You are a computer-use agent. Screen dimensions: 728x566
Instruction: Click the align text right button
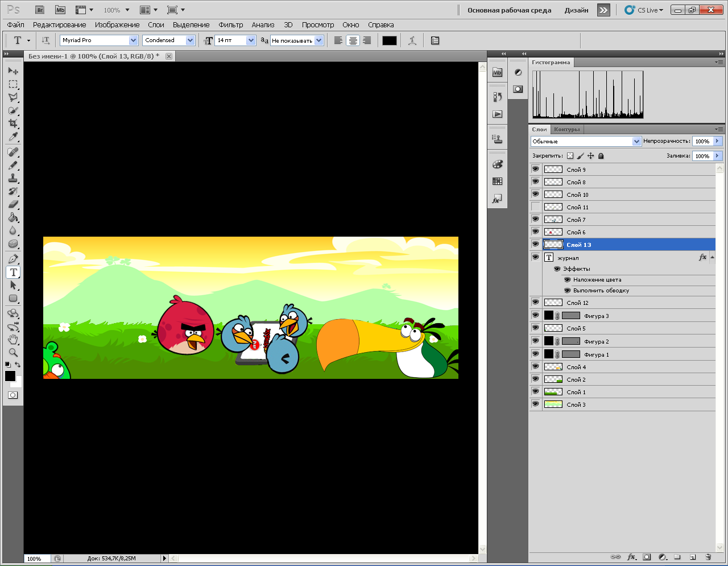[367, 40]
